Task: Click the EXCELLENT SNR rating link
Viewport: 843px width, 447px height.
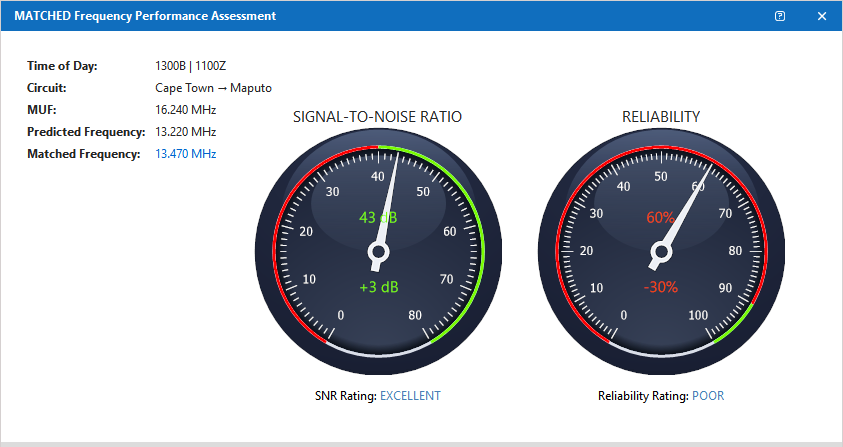Action: point(410,396)
